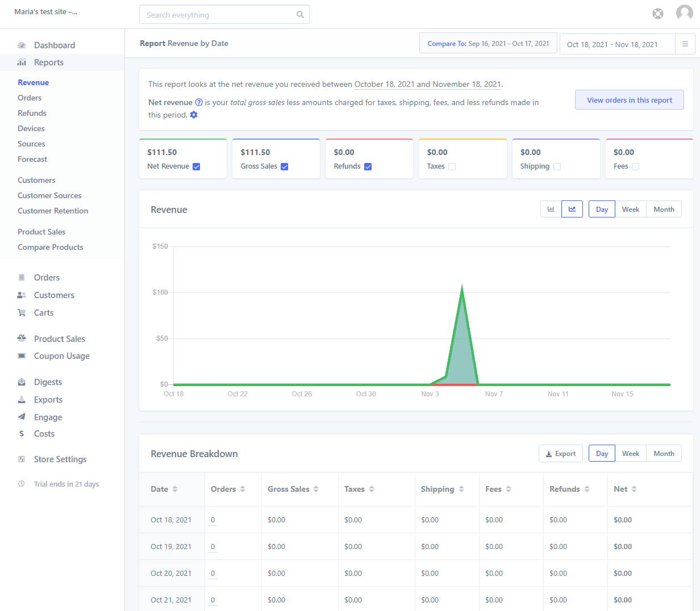The width and height of the screenshot is (700, 611).
Task: Open Compare Products report link
Action: pos(50,247)
